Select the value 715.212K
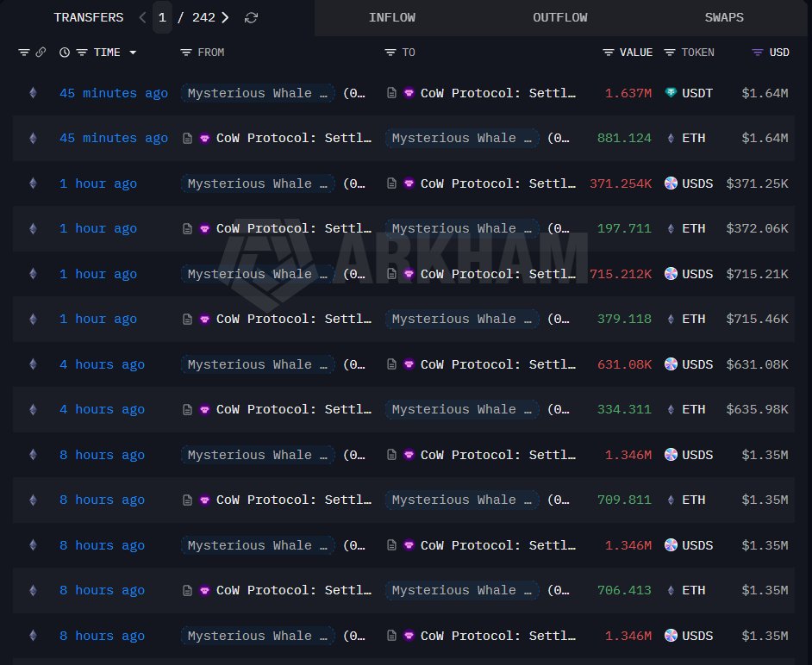This screenshot has width=812, height=665. (621, 274)
